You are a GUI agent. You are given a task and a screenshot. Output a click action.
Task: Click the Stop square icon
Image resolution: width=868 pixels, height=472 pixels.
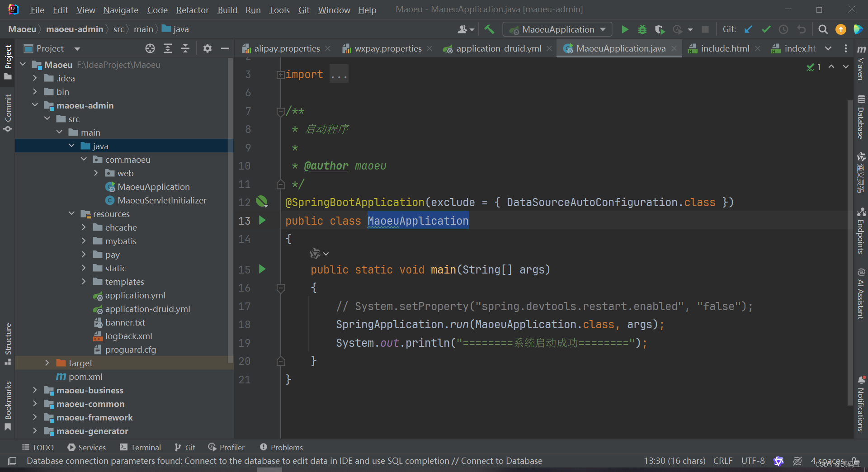[705, 29]
